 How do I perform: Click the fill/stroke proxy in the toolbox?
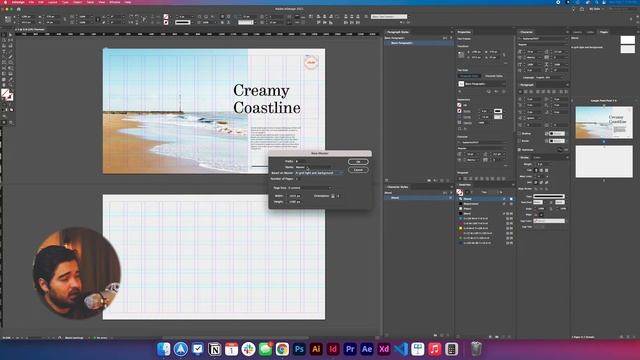[x=7, y=95]
